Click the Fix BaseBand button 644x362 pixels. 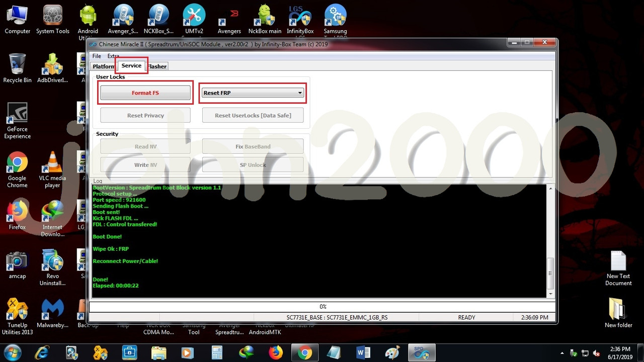click(x=253, y=147)
